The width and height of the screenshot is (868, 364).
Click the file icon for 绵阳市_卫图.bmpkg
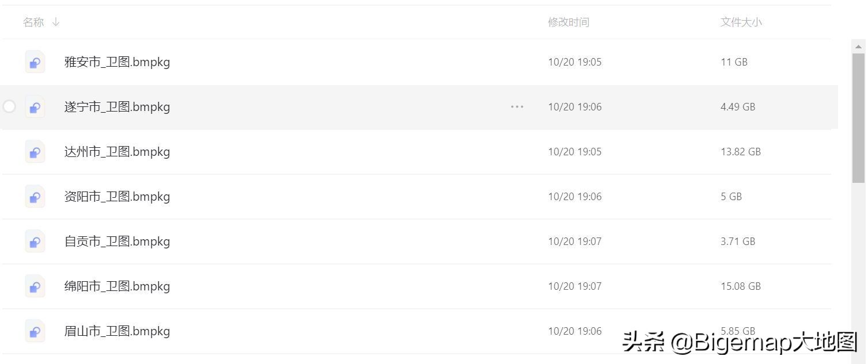click(x=35, y=286)
